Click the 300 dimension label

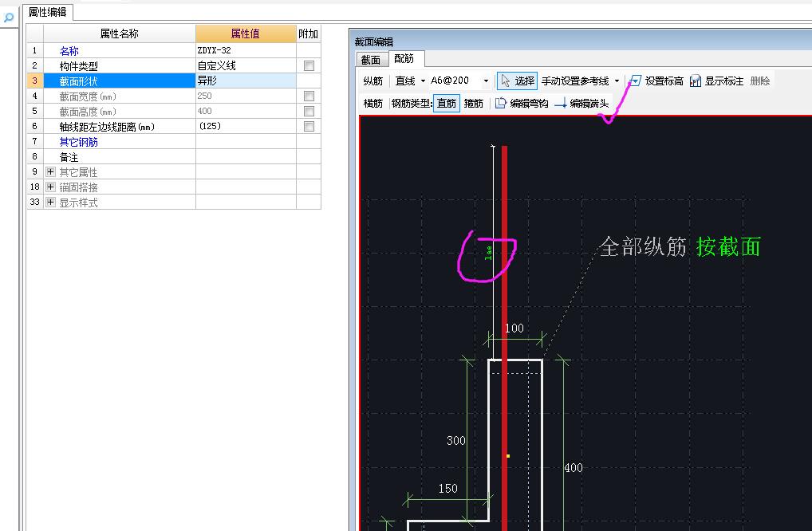pyautogui.click(x=455, y=440)
